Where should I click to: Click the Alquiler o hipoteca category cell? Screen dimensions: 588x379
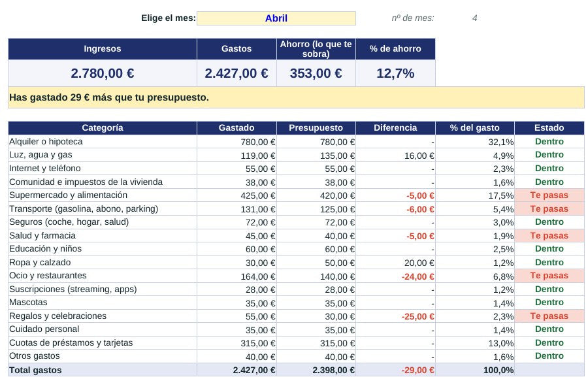click(x=103, y=141)
